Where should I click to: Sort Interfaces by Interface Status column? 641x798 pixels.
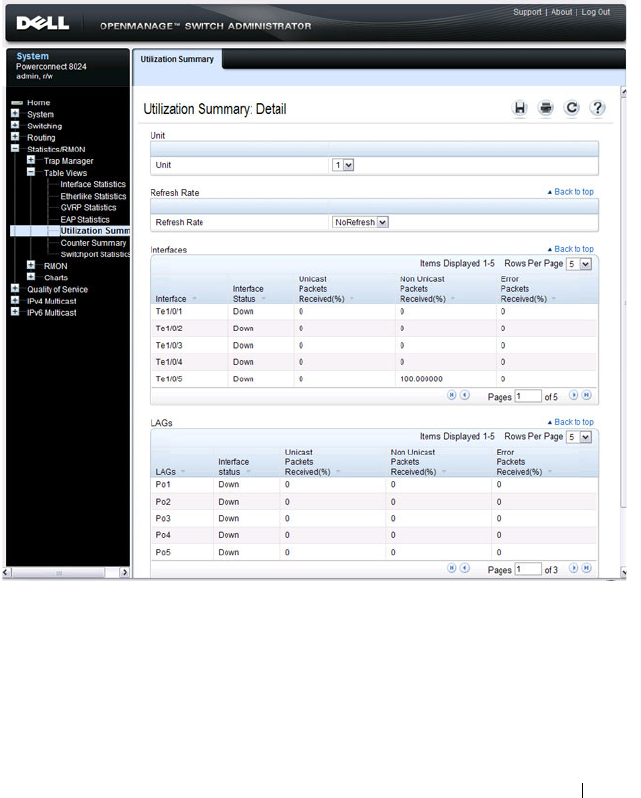click(248, 294)
